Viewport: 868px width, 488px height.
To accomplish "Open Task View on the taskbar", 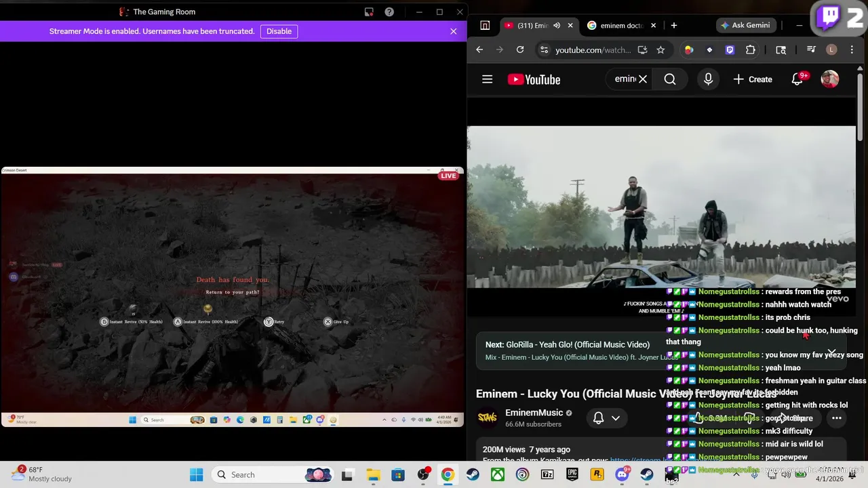I will click(347, 474).
